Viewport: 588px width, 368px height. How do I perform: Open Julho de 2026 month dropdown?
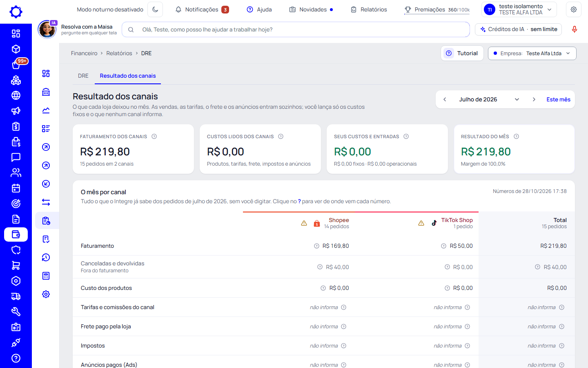[489, 99]
